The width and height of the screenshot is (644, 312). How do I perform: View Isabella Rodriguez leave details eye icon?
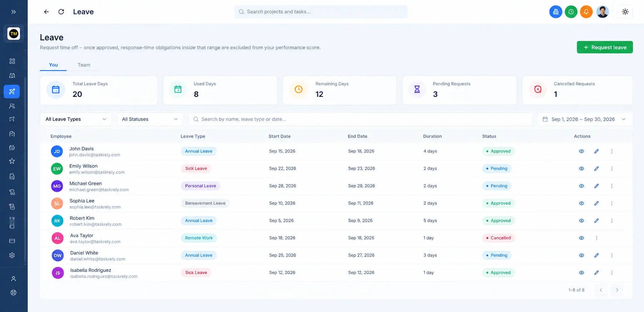coord(581,273)
